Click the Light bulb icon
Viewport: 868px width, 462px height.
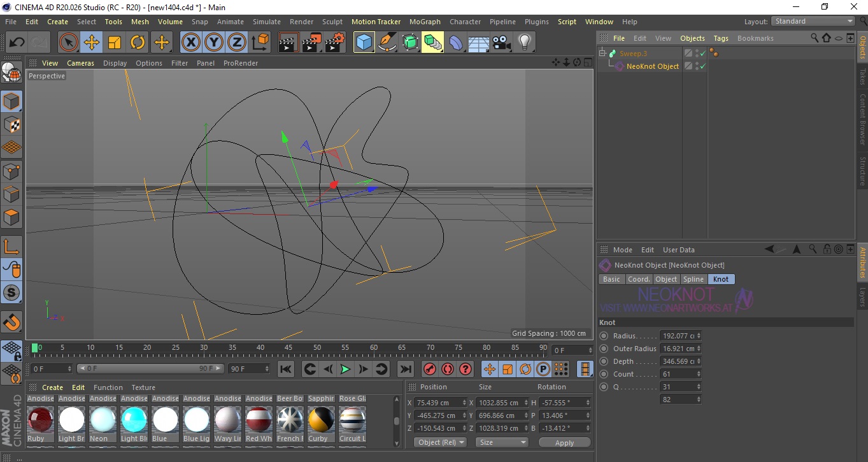click(524, 43)
